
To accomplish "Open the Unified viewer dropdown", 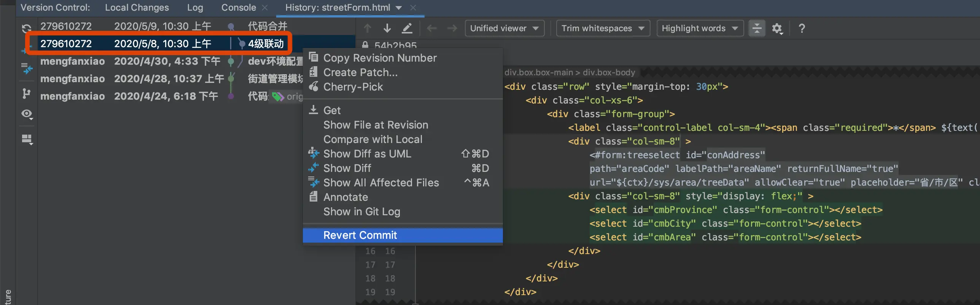I will click(504, 28).
